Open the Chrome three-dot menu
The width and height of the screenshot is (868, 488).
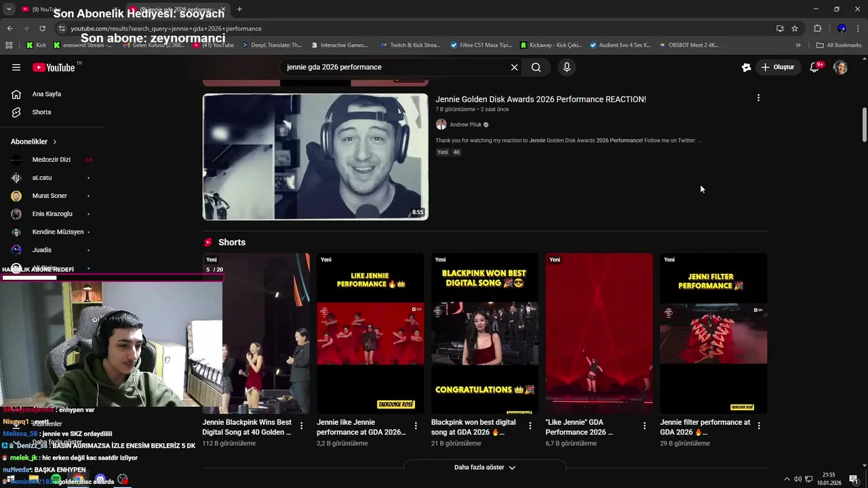[859, 28]
